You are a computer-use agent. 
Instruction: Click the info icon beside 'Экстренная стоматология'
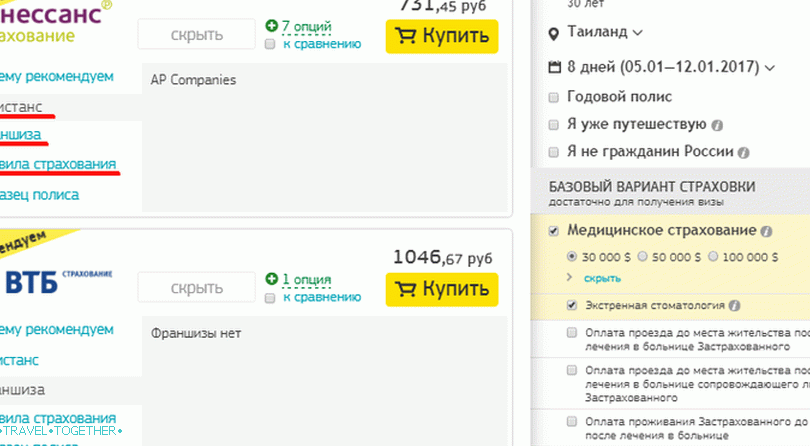734,305
